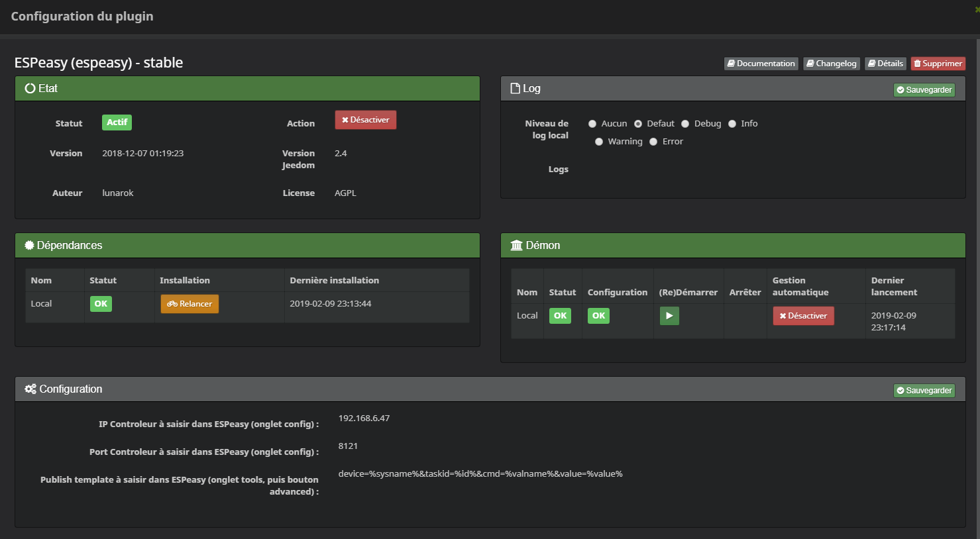Viewport: 980px width, 539px height.
Task: Click the Jeedom version 2.4
Action: 341,154
